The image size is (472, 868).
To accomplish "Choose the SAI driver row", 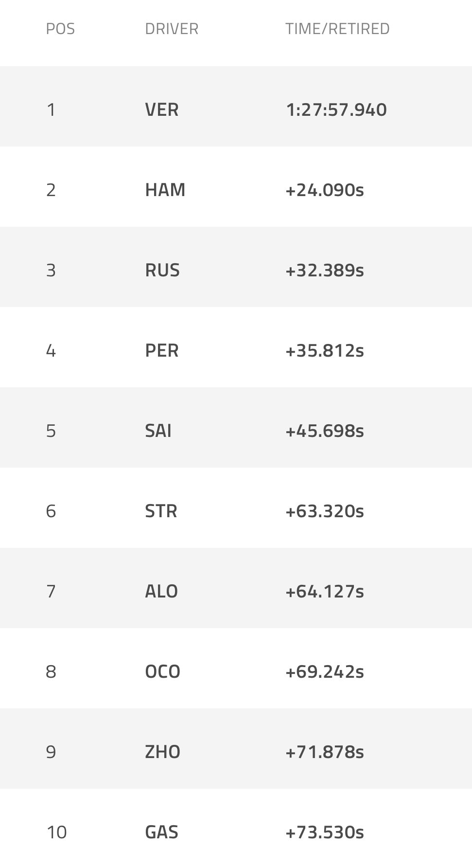I will (158, 431).
